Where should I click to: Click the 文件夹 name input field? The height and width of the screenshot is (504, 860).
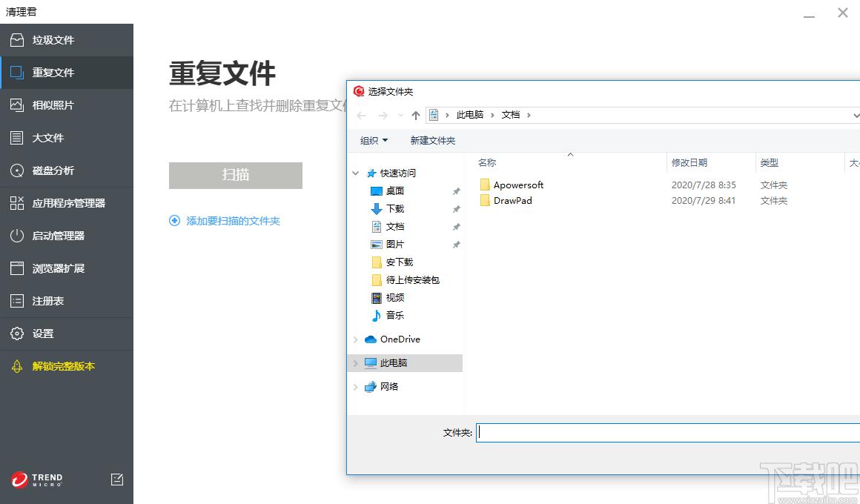[667, 432]
